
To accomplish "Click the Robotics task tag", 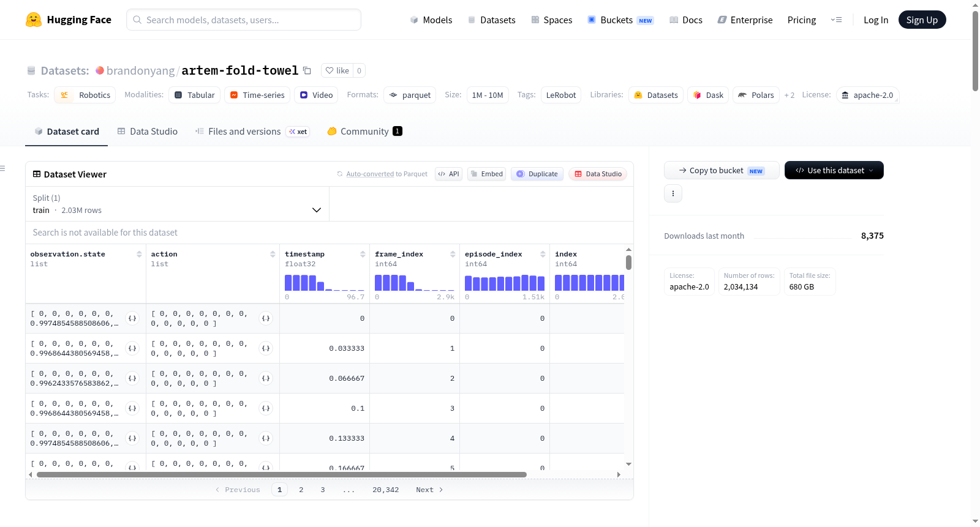I will 85,95.
